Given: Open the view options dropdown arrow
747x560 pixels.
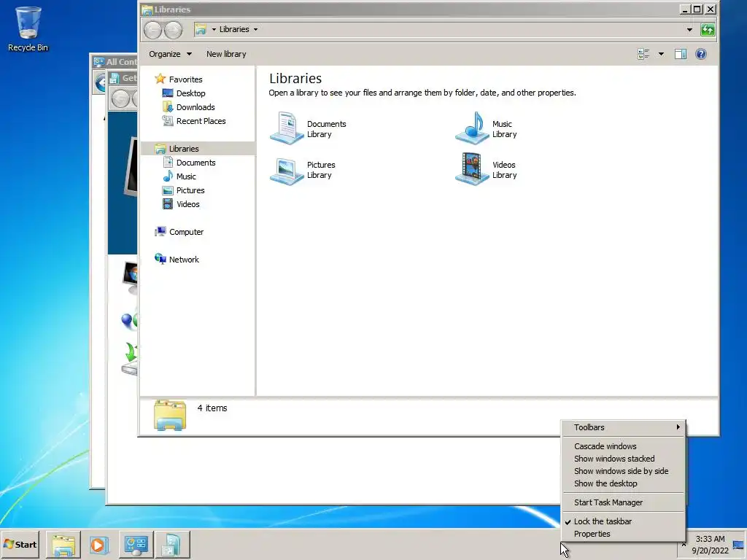Looking at the screenshot, I should coord(661,54).
